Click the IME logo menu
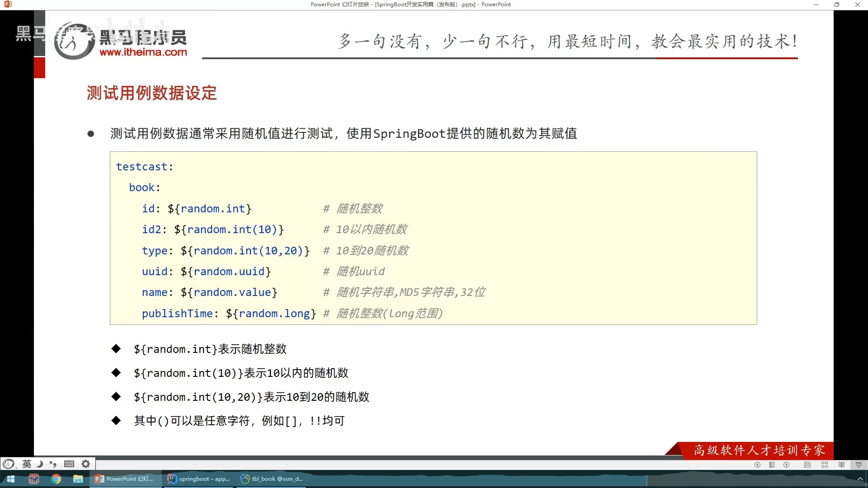The image size is (868, 488). point(9,464)
